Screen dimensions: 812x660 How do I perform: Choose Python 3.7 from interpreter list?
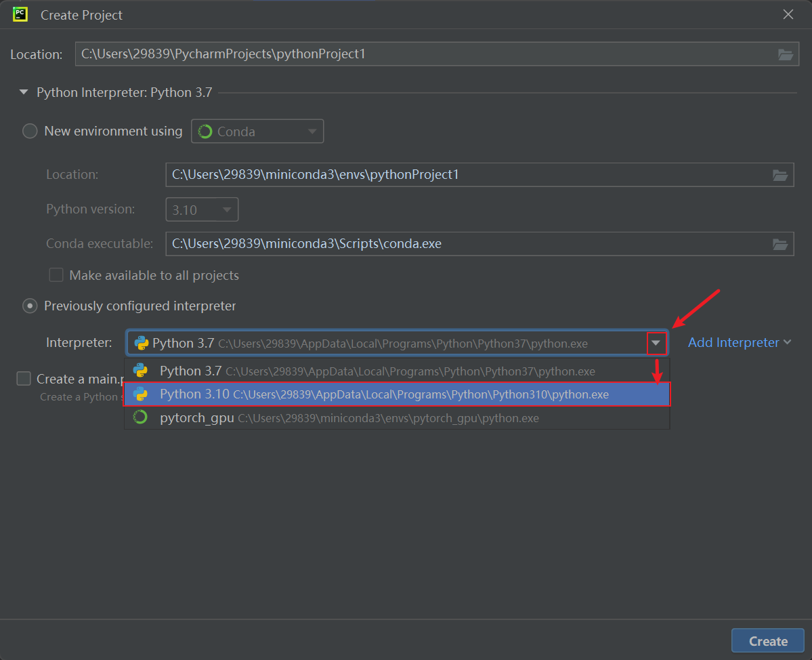397,371
